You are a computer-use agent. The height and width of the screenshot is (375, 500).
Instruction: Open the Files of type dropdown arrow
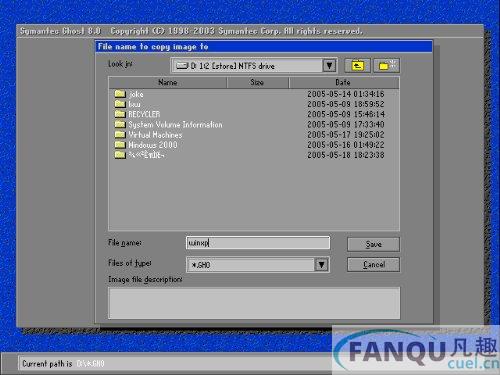[321, 265]
